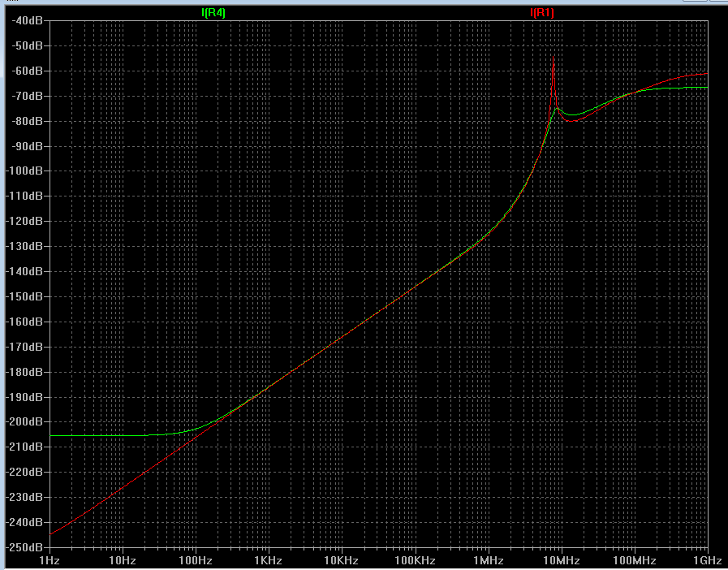Click the -90dB axis label

pos(26,146)
